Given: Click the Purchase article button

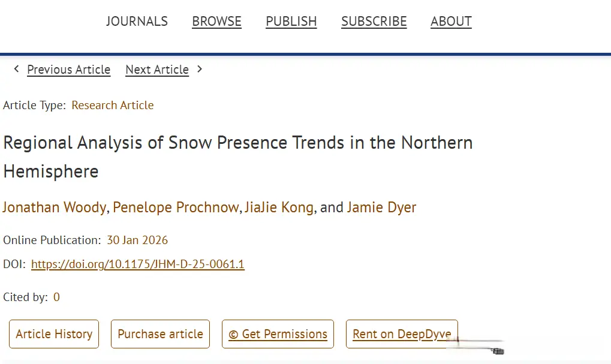Looking at the screenshot, I should (x=160, y=334).
